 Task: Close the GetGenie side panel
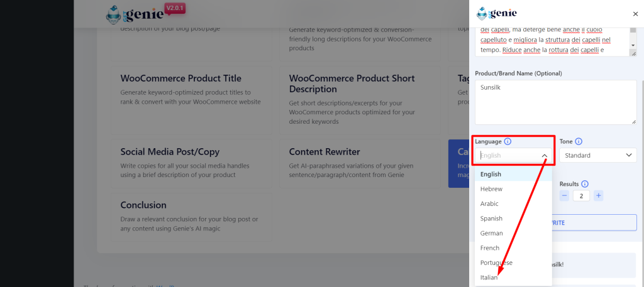(635, 14)
